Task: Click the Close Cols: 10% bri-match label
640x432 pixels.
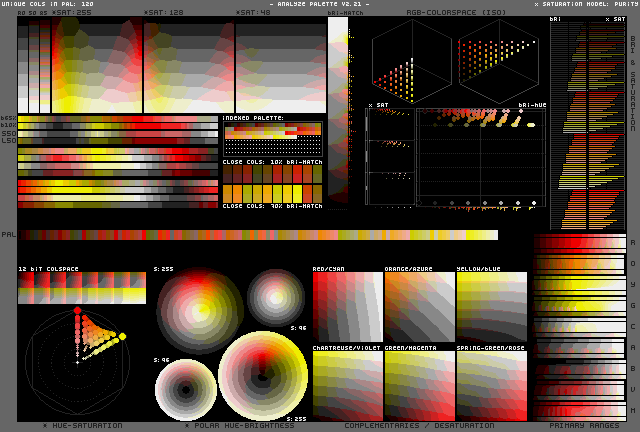Action: tap(272, 162)
